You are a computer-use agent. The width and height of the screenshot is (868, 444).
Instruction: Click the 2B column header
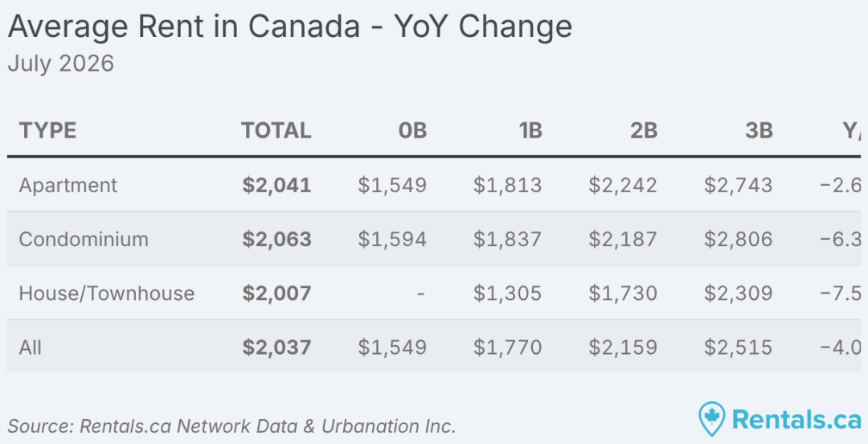[644, 131]
